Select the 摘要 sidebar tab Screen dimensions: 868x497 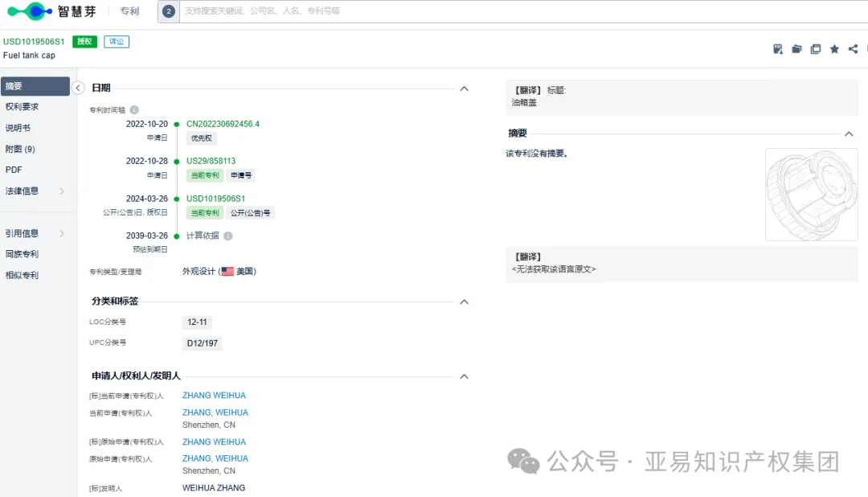coord(35,86)
